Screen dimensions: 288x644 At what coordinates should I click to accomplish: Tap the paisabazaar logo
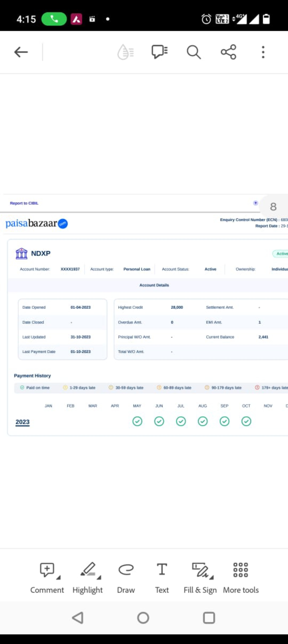[x=37, y=223]
